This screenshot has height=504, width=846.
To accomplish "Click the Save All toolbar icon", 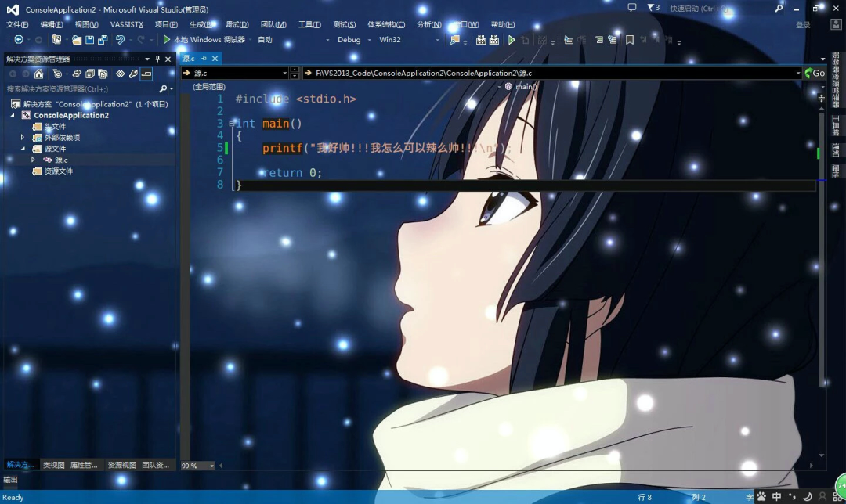I will (103, 40).
